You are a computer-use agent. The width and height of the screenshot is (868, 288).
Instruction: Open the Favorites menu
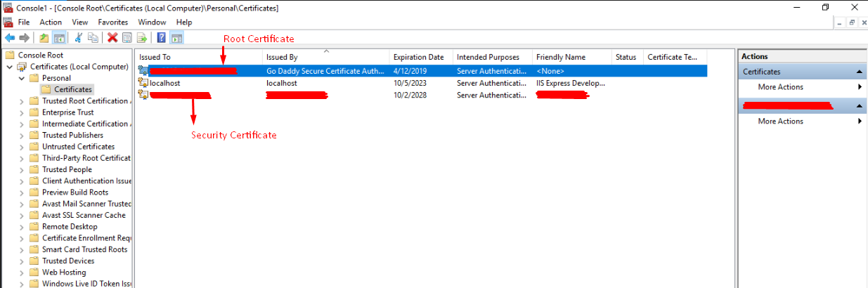click(112, 22)
